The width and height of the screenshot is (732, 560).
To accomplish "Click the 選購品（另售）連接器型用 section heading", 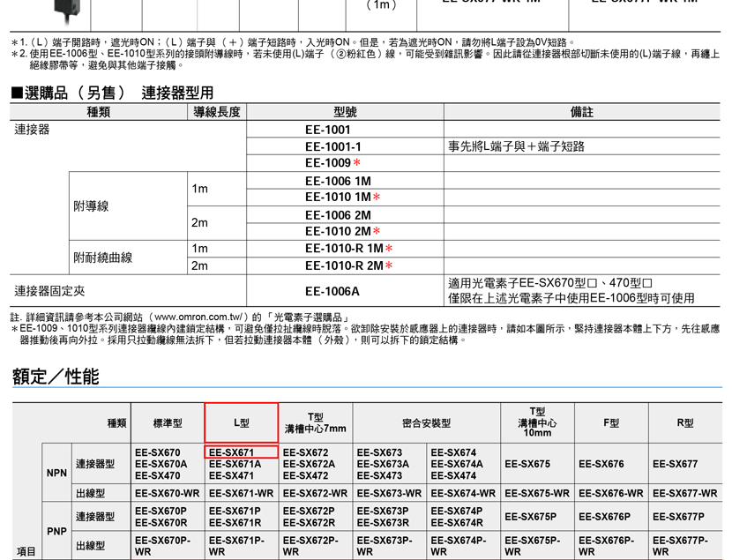I will coord(112,93).
